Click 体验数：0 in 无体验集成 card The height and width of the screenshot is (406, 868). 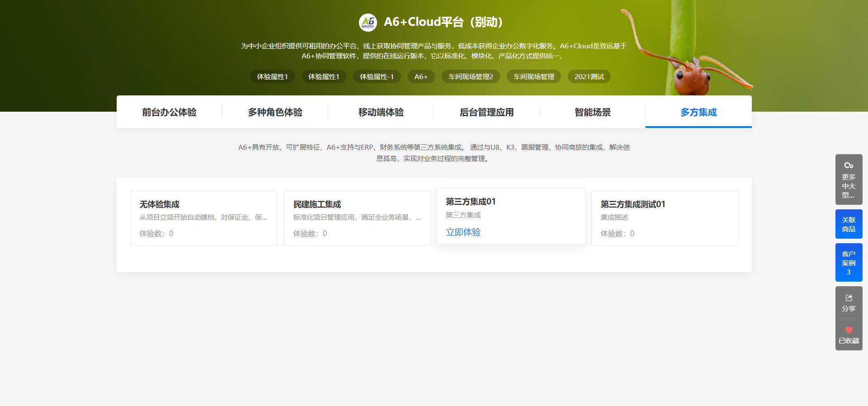pos(156,234)
